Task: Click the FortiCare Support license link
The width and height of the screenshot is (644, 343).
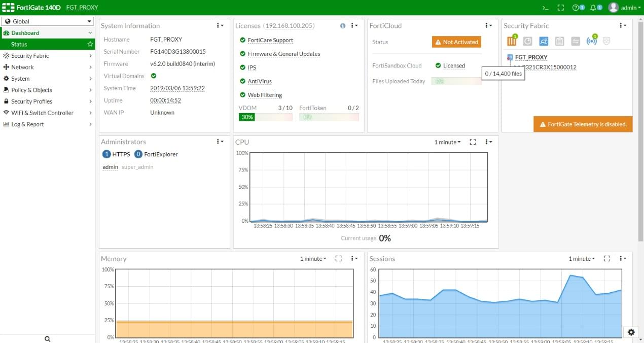Action: (270, 40)
